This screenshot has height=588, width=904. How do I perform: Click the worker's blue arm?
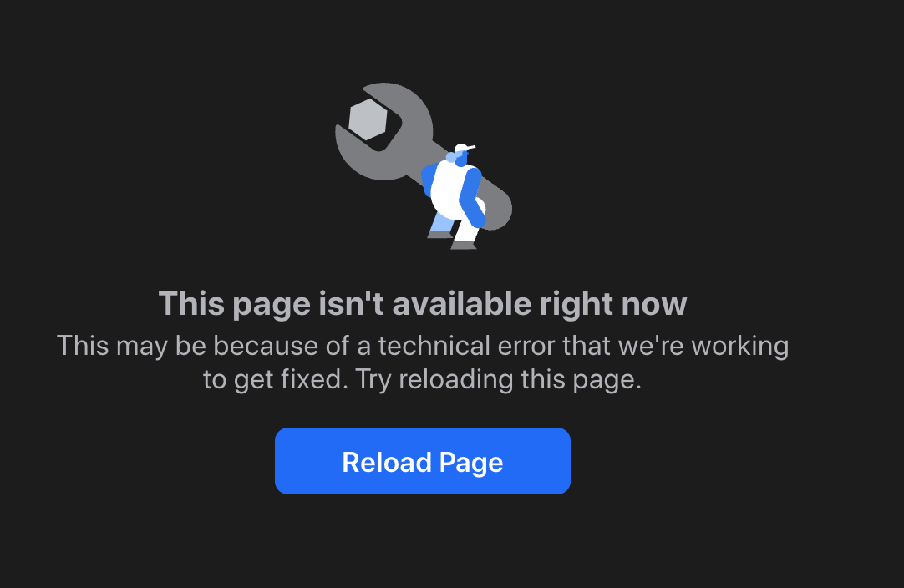tap(473, 197)
